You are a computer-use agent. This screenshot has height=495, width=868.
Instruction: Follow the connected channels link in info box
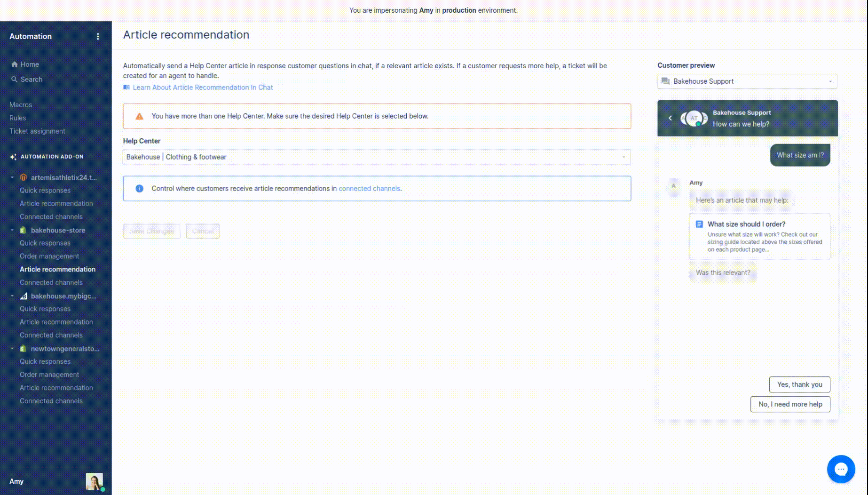(369, 189)
